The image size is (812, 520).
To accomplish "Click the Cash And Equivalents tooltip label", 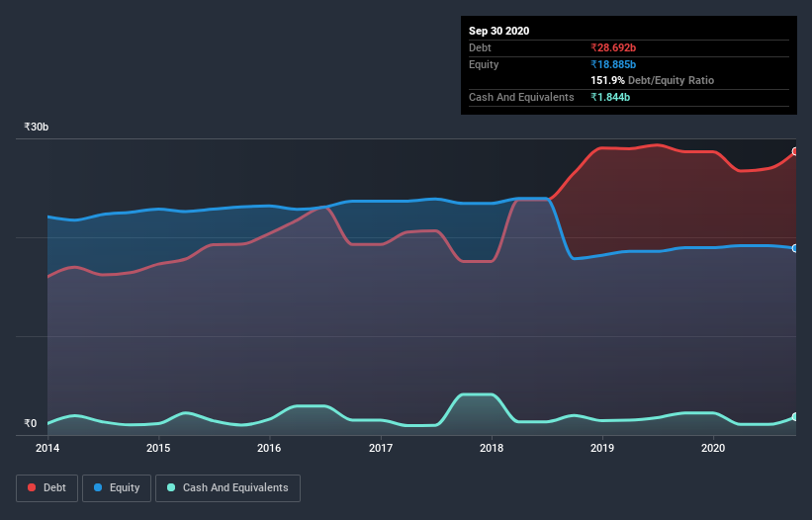I will pos(521,97).
